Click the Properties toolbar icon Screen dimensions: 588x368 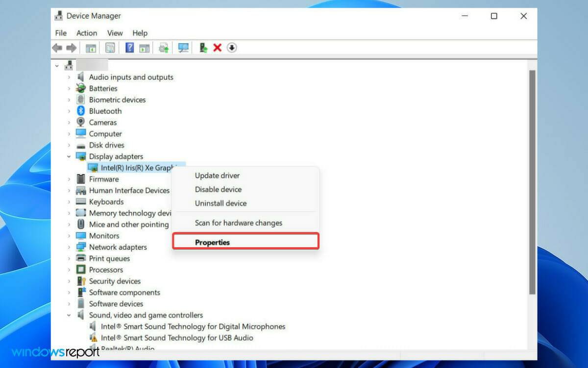110,48
